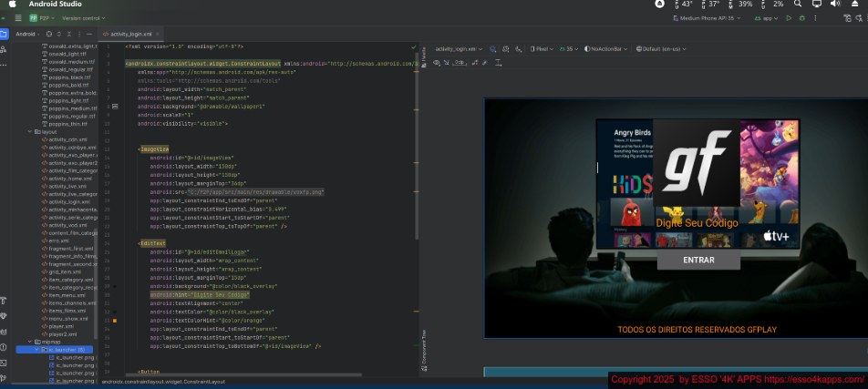Viewport: 868px width, 389px height.
Task: Click black_overlay color swatch on line 32 gutter
Action: pos(115,312)
